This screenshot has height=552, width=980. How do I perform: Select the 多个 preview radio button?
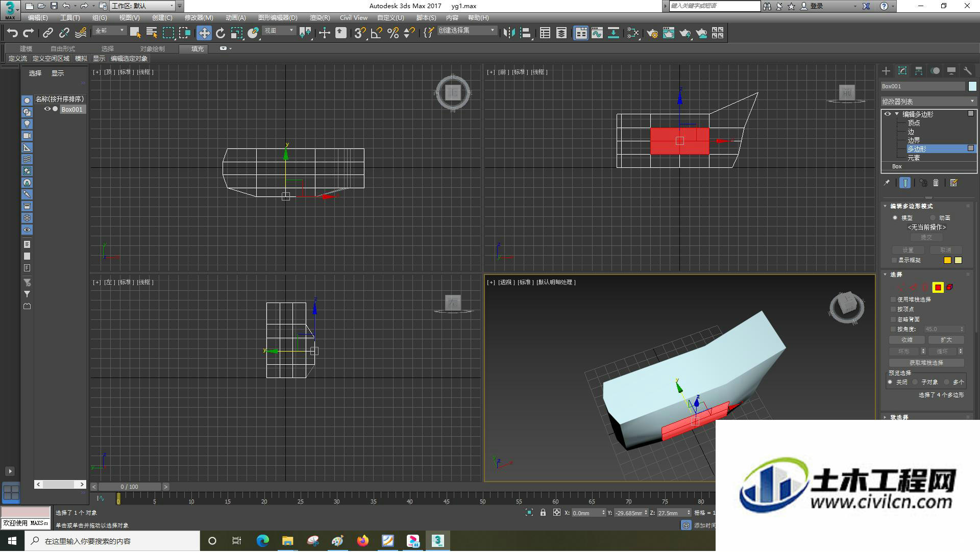point(947,382)
